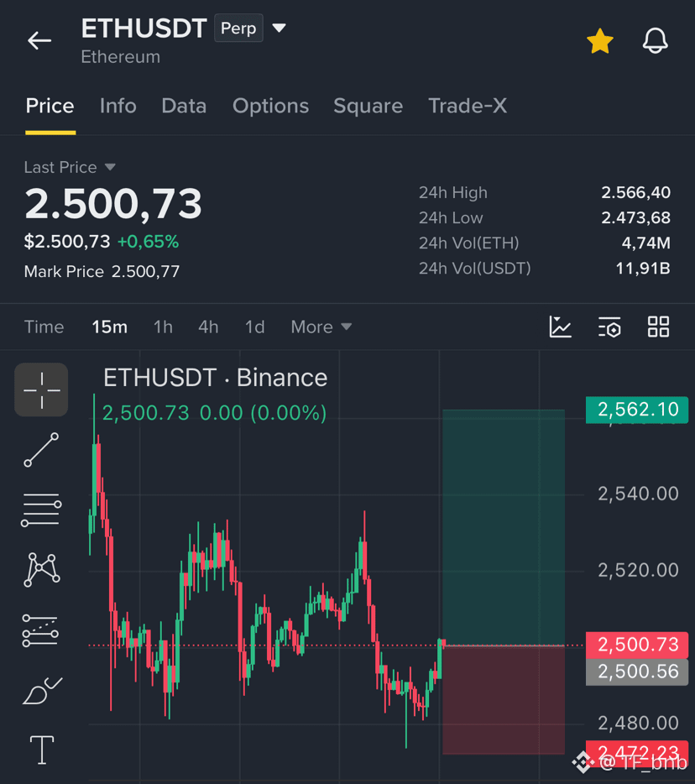Select the Text annotation tool
The image size is (695, 784).
[x=42, y=750]
